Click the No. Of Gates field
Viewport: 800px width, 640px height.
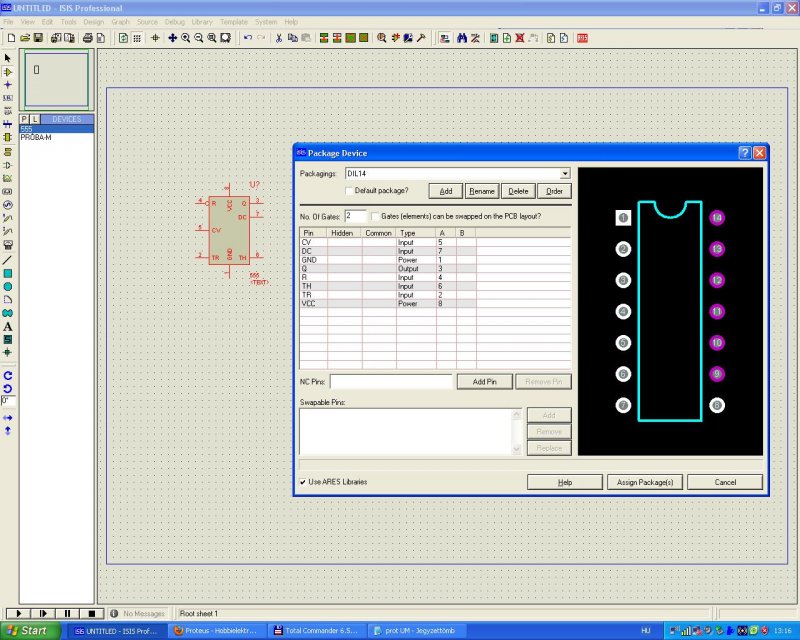click(x=356, y=216)
